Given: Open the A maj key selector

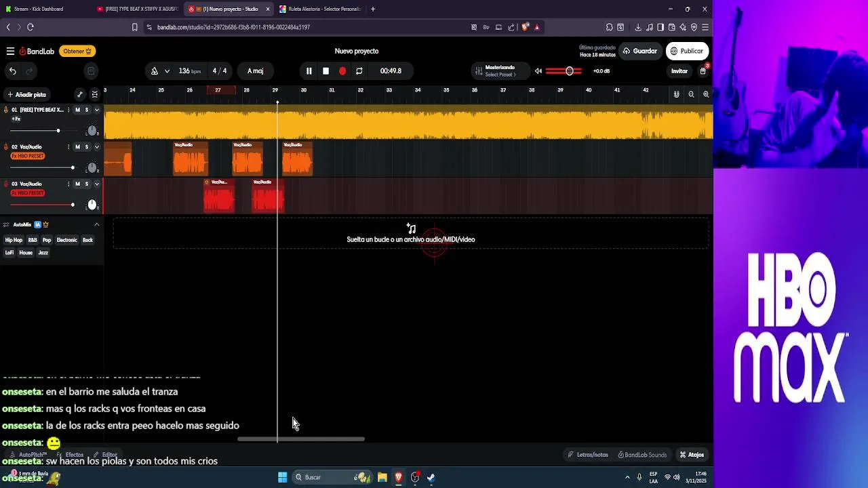Looking at the screenshot, I should [x=256, y=70].
